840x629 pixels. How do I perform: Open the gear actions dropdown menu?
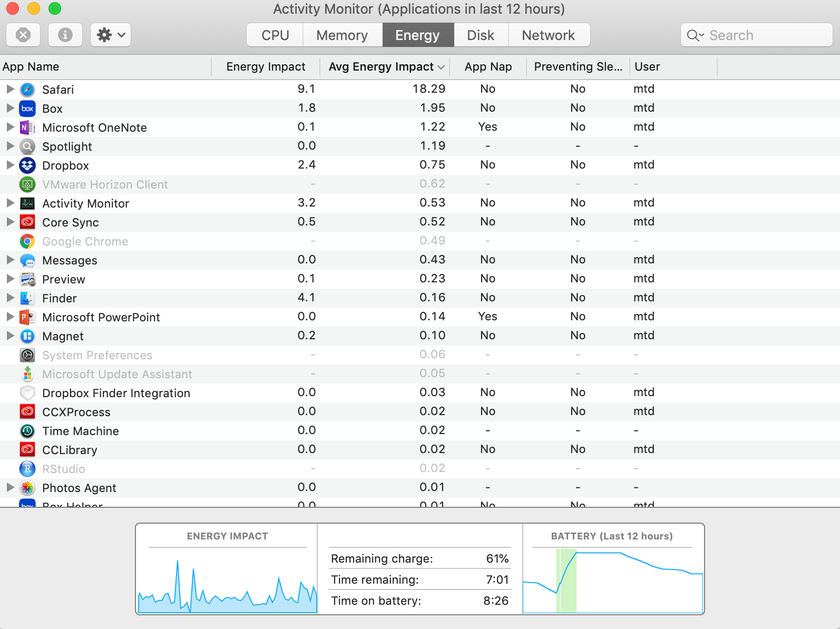[111, 35]
